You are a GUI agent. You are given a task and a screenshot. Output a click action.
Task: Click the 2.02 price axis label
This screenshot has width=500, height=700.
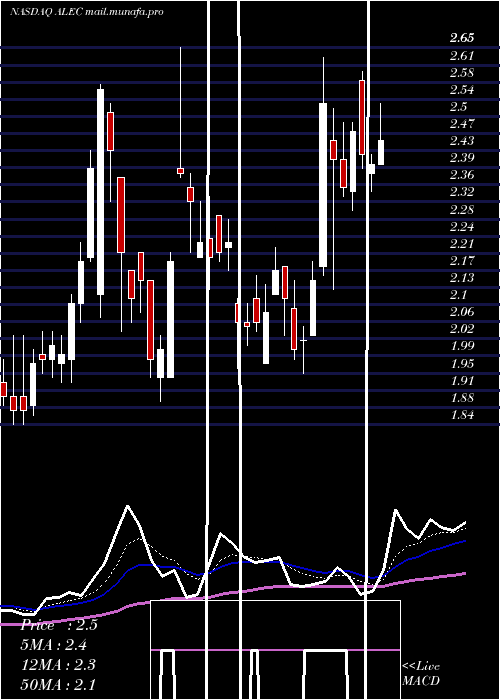[462, 328]
